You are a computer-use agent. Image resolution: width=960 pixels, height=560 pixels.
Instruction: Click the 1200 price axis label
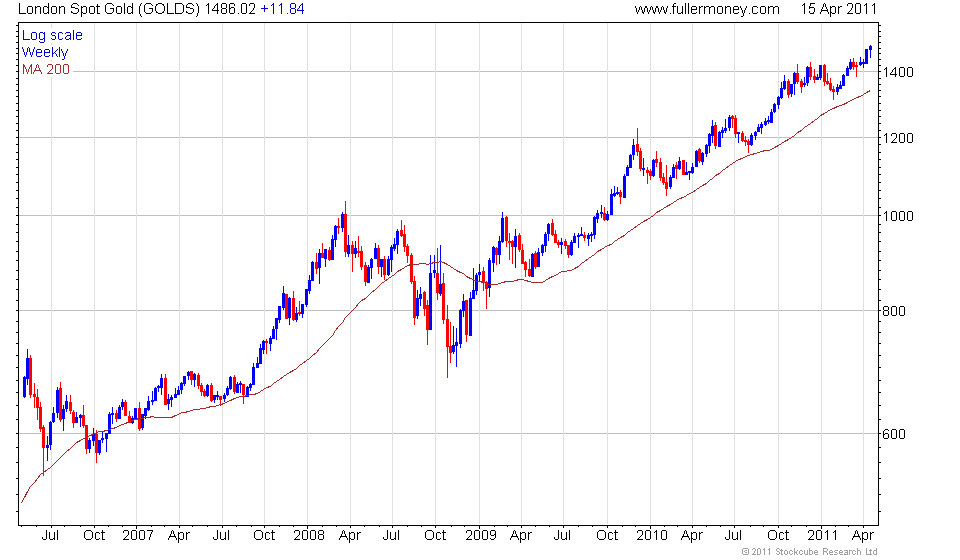[x=897, y=138]
